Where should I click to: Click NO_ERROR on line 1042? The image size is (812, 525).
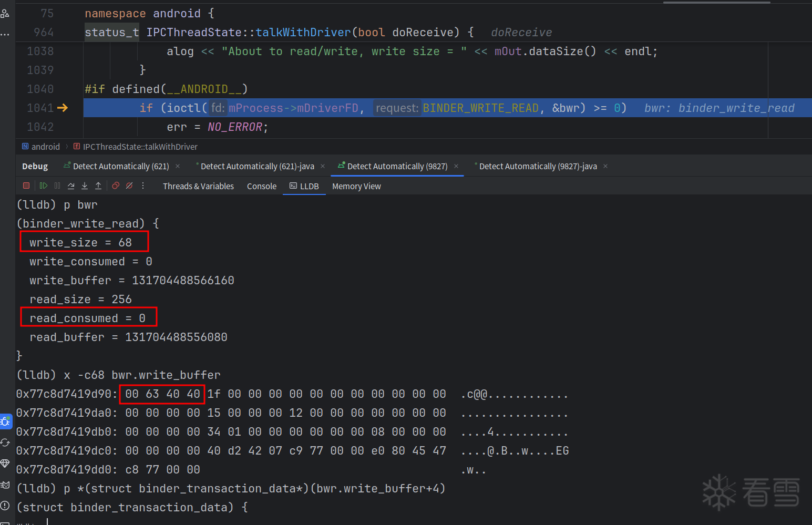point(234,127)
